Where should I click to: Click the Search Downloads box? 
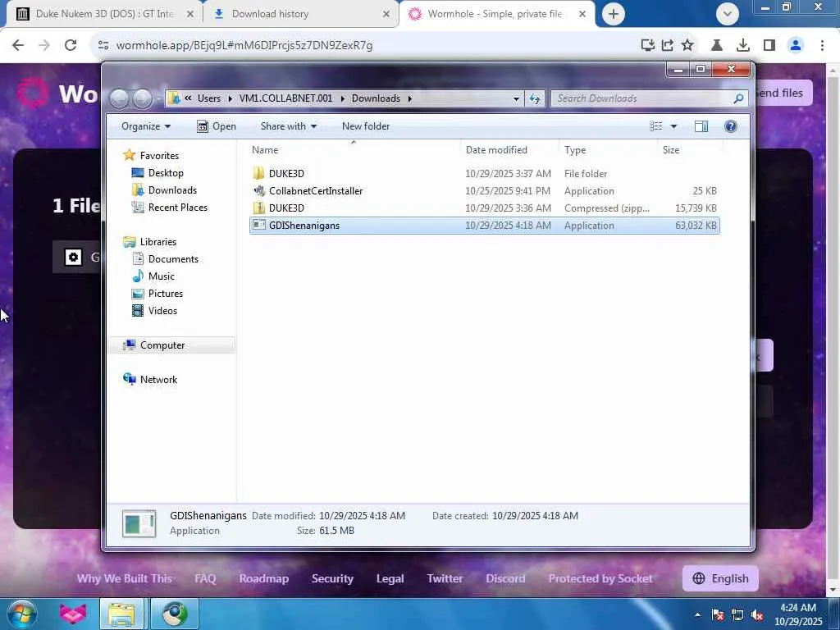(648, 98)
